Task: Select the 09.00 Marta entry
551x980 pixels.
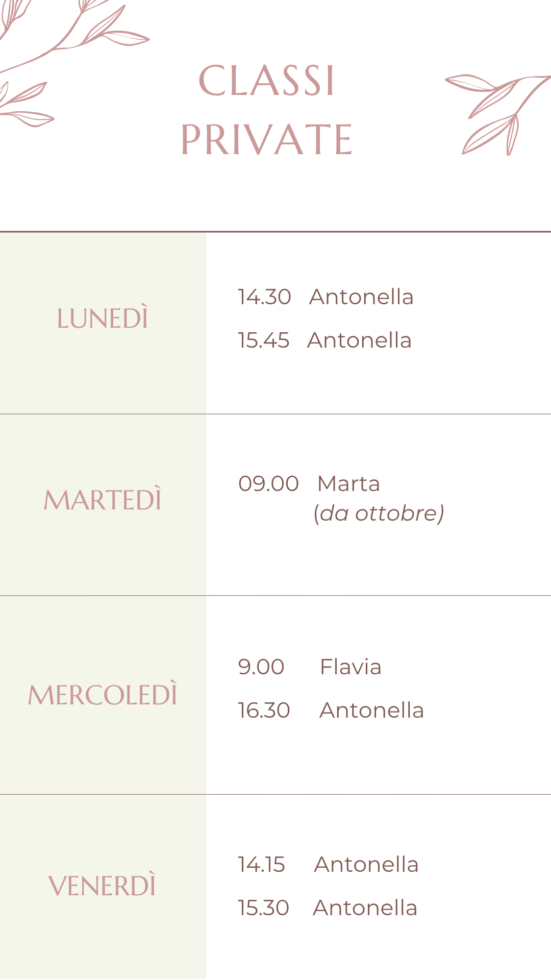Action: point(309,484)
